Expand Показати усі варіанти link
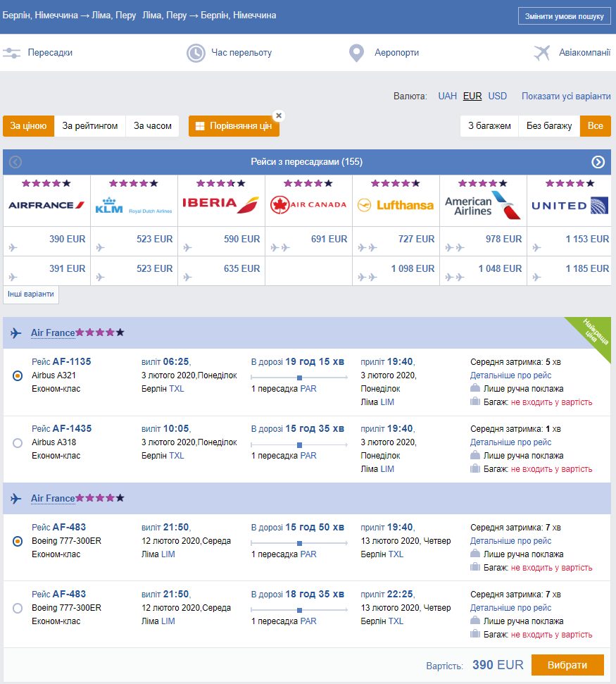Image resolution: width=616 pixels, height=684 pixels. click(566, 97)
